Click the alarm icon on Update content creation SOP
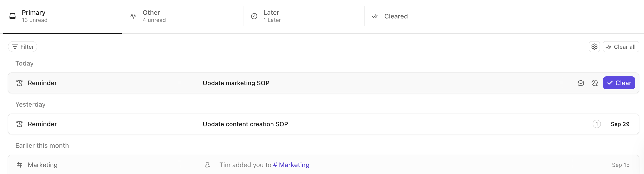The height and width of the screenshot is (174, 644). [x=19, y=124]
